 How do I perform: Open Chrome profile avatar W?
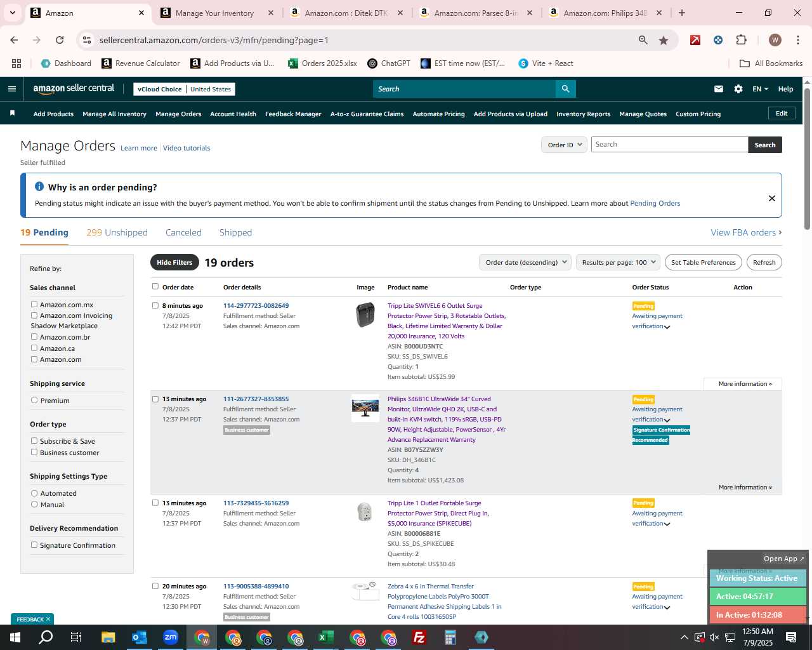click(775, 40)
